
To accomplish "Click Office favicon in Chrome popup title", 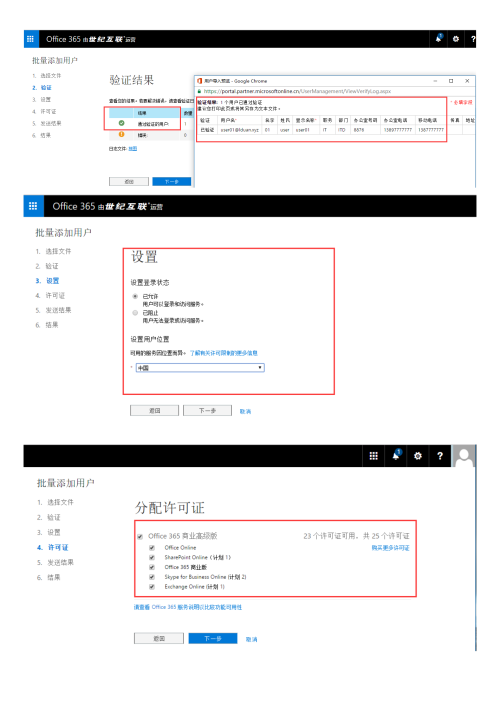I will point(199,81).
